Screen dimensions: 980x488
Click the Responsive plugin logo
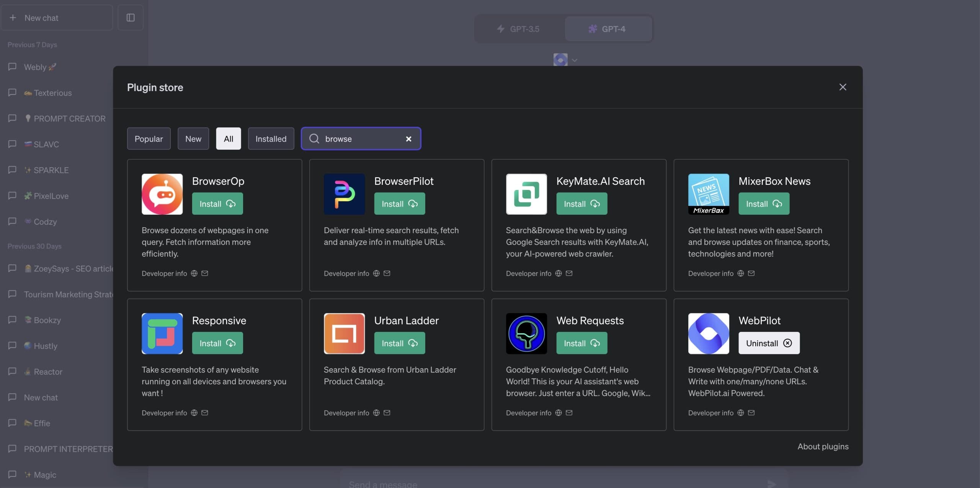162,333
